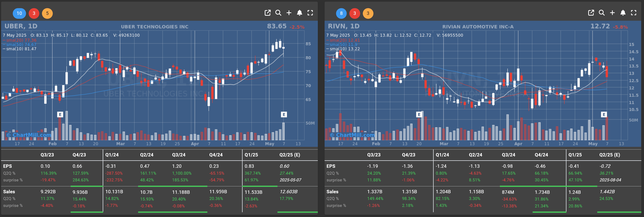Click RIVN Q3/23 Q2Q sales 149.44%

pyautogui.click(x=375, y=199)
